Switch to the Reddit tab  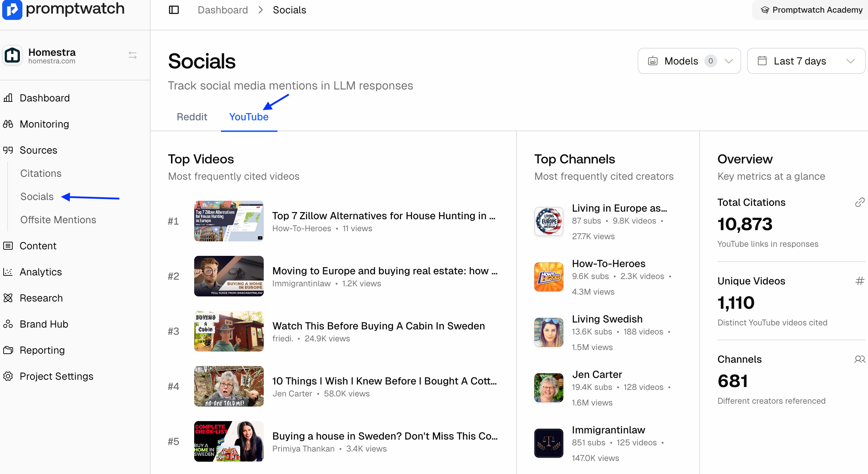click(192, 117)
